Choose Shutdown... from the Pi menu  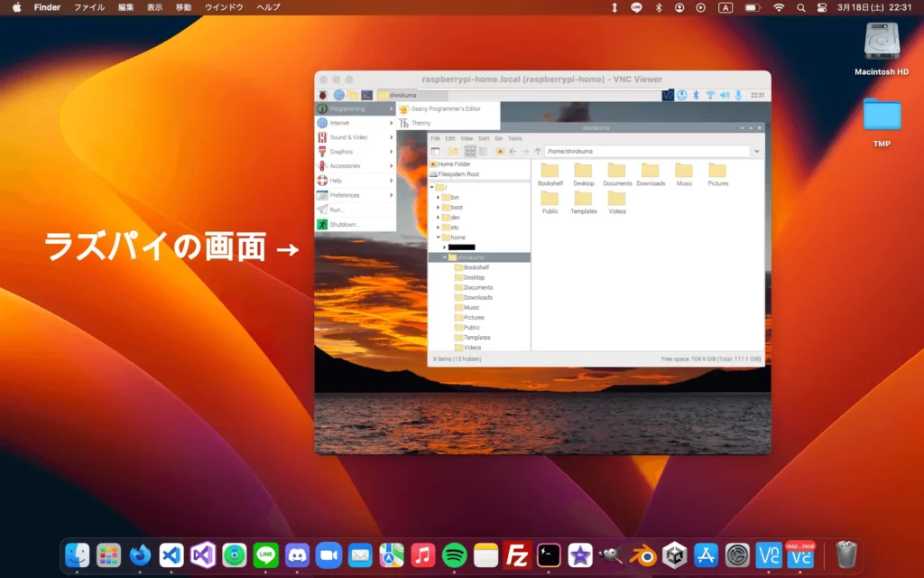click(x=356, y=225)
